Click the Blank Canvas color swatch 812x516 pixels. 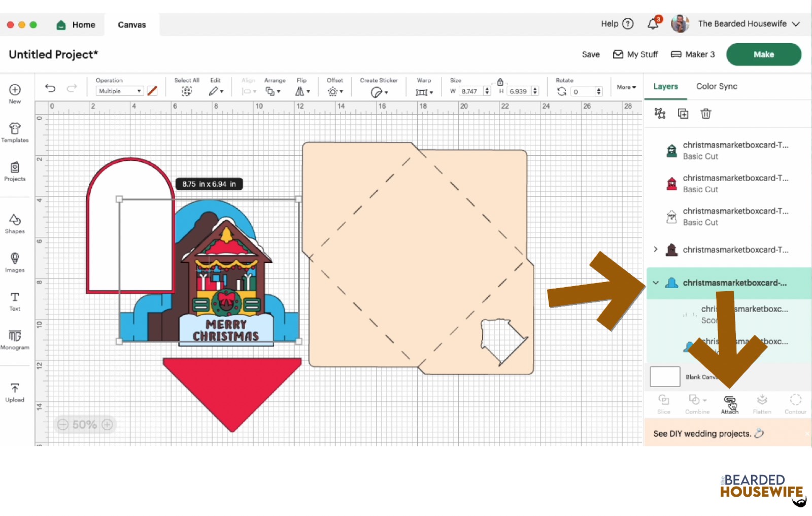click(x=665, y=376)
